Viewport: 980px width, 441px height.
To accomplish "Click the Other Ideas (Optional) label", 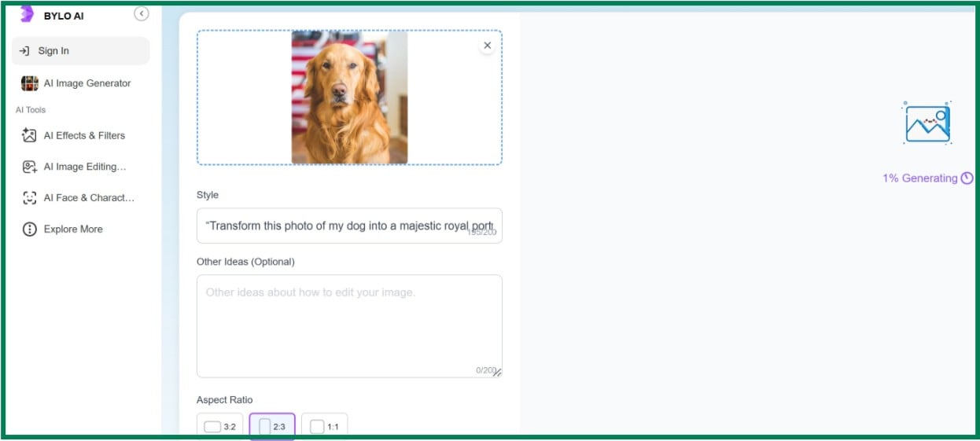I will tap(245, 262).
